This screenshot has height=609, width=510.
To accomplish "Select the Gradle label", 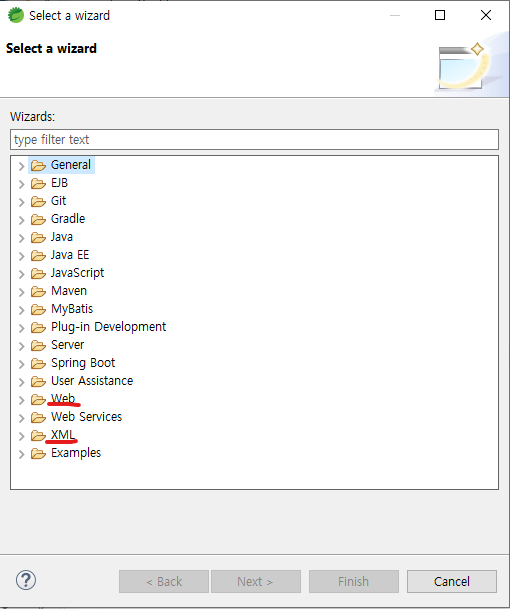I will (68, 219).
